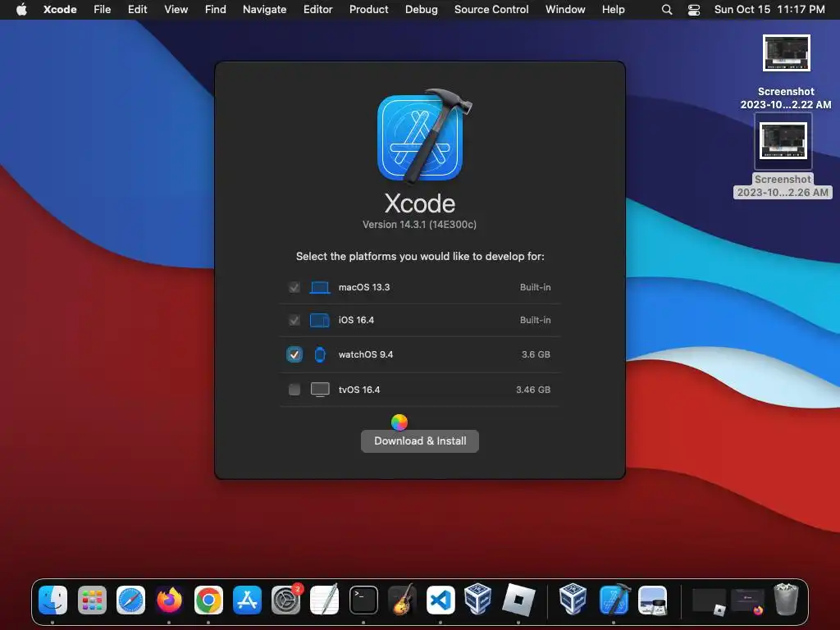
Task: Open VirtualBox icon beside Xcode in Dock
Action: tap(573, 598)
